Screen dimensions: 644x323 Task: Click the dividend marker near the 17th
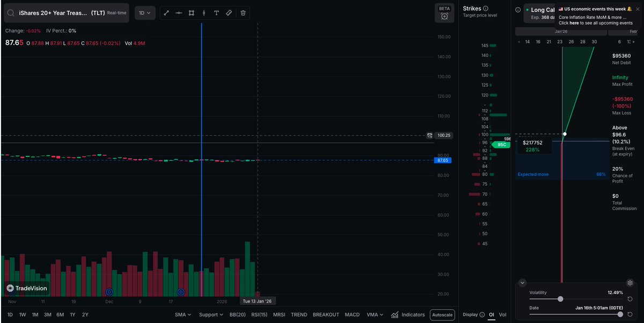[x=181, y=292]
